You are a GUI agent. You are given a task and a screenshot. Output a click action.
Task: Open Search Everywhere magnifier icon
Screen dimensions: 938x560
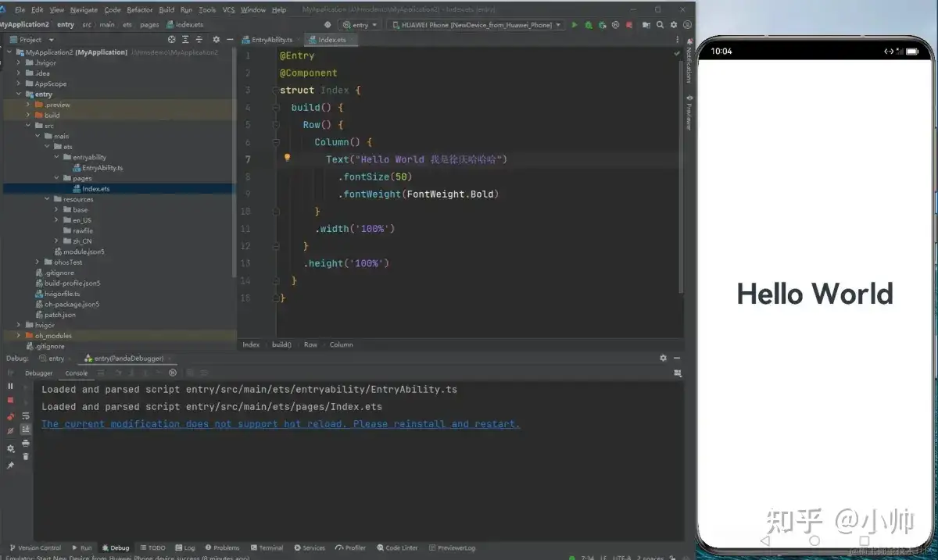click(661, 25)
